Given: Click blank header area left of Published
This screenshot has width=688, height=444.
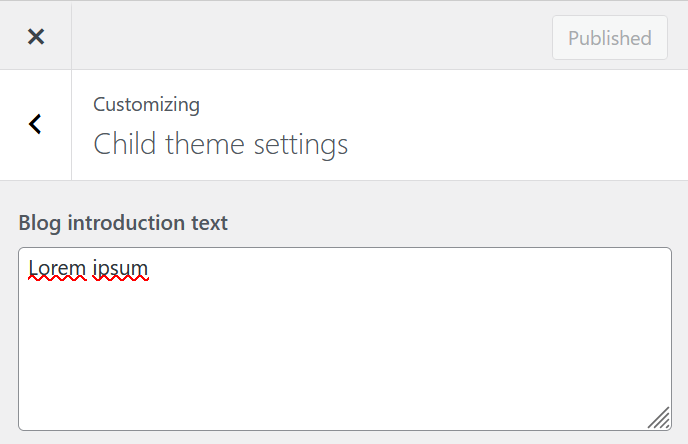Looking at the screenshot, I should click(312, 37).
